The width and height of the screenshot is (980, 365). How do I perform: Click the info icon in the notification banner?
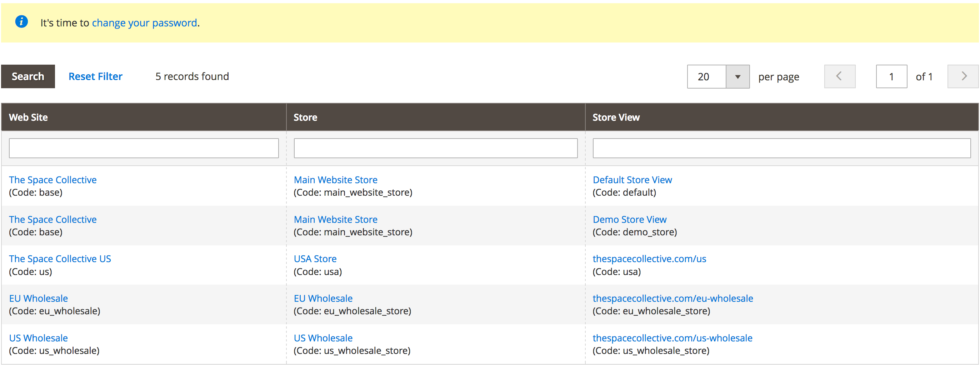point(22,22)
